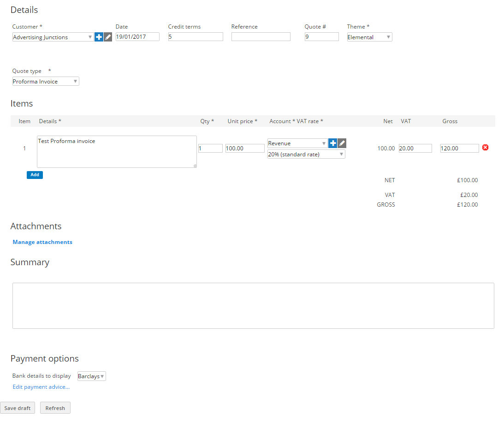This screenshot has height=422, width=504.
Task: Click the Bank details to display label
Action: coord(42,376)
